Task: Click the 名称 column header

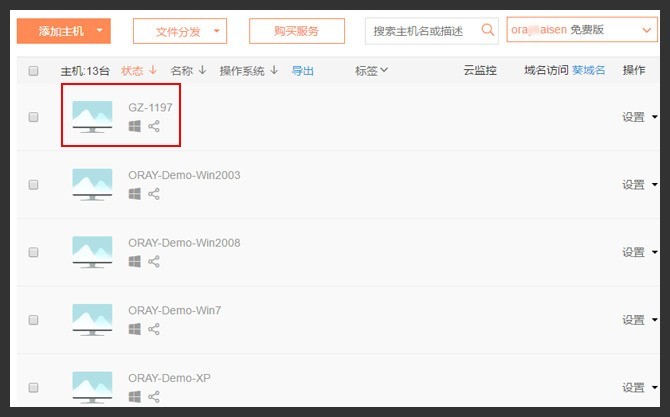Action: pyautogui.click(x=182, y=70)
